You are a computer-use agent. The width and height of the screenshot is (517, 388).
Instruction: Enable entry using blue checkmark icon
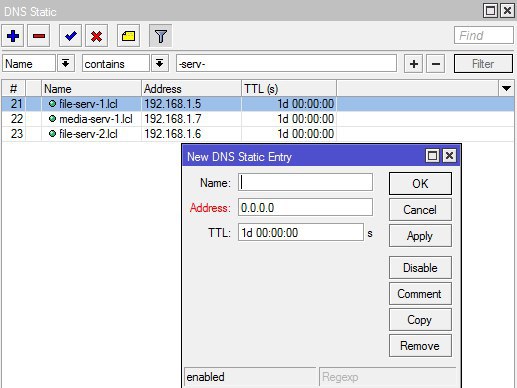point(70,36)
